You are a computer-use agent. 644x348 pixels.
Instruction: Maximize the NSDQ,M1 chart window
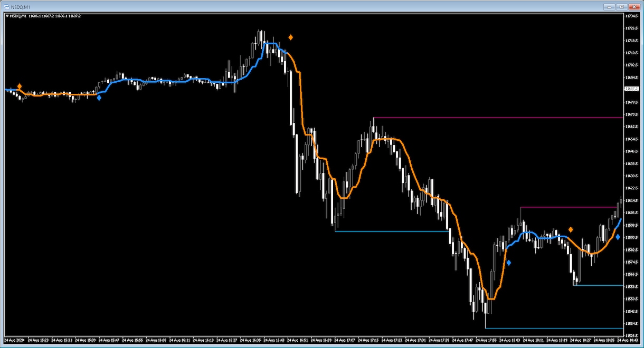[x=621, y=7]
